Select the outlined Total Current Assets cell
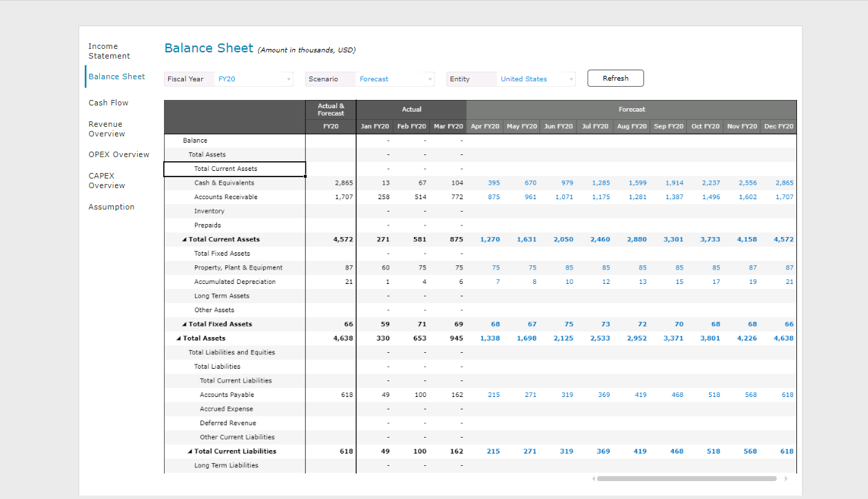The width and height of the screenshot is (868, 499). coord(234,169)
